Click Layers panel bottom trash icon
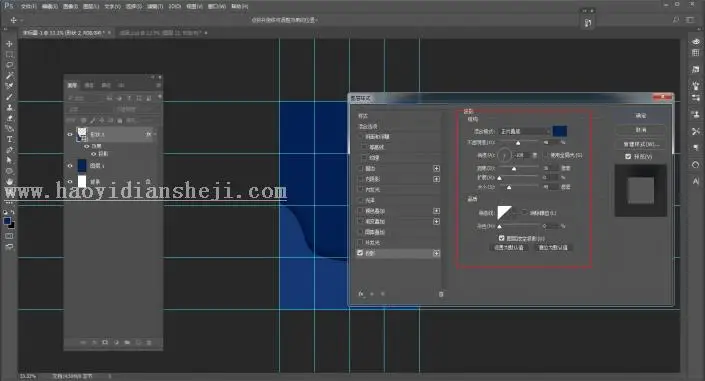Image resolution: width=705 pixels, height=381 pixels. point(149,342)
